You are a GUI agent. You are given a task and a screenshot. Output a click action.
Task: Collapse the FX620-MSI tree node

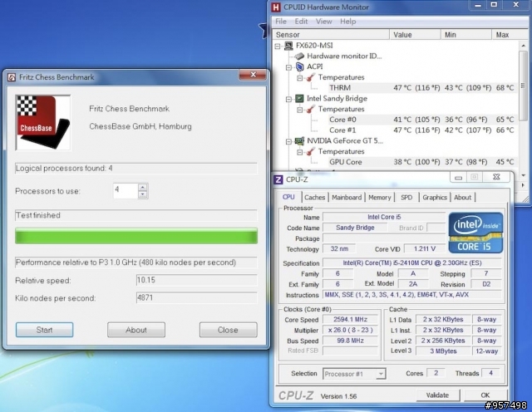(278, 46)
